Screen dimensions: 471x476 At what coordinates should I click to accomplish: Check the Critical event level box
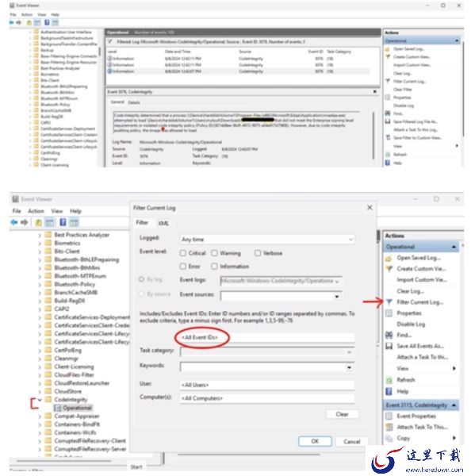pyautogui.click(x=183, y=253)
